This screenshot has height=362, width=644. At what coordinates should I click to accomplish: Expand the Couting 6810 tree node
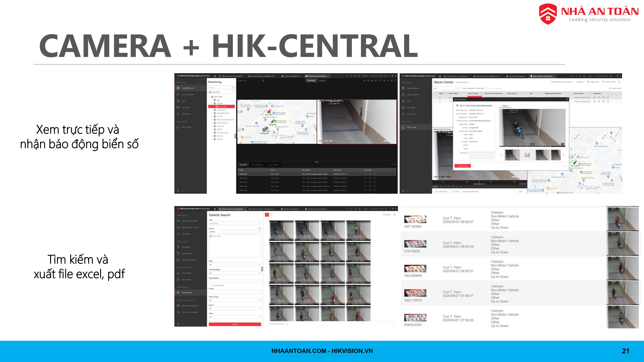pos(212,110)
